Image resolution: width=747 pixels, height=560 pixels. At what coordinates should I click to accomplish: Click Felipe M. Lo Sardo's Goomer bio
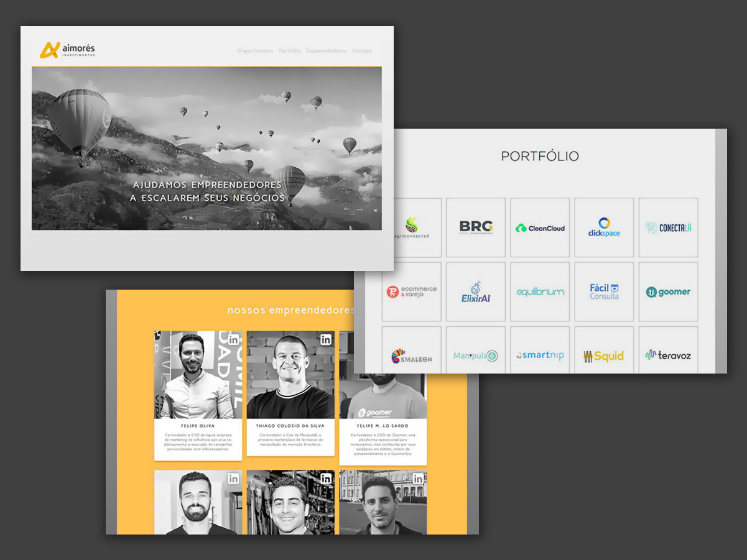(x=383, y=444)
